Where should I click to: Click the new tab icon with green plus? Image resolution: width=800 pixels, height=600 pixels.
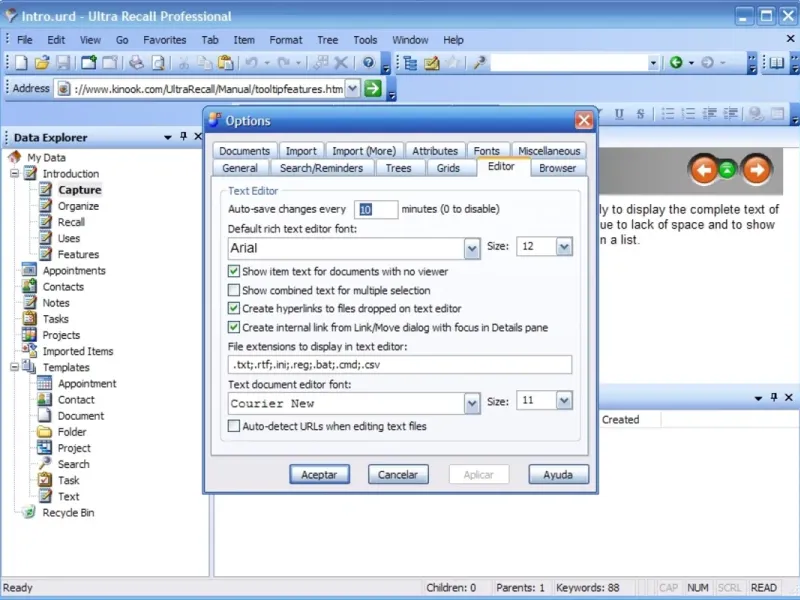coord(88,63)
